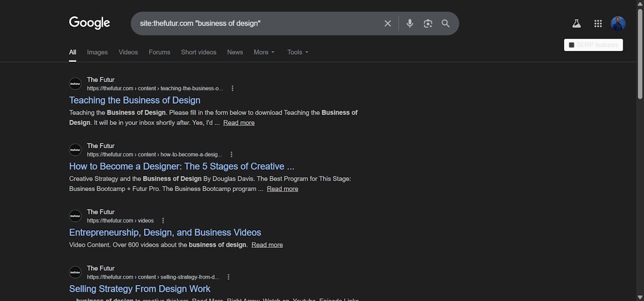Switch to Forums tab
The width and height of the screenshot is (644, 301).
pos(159,52)
